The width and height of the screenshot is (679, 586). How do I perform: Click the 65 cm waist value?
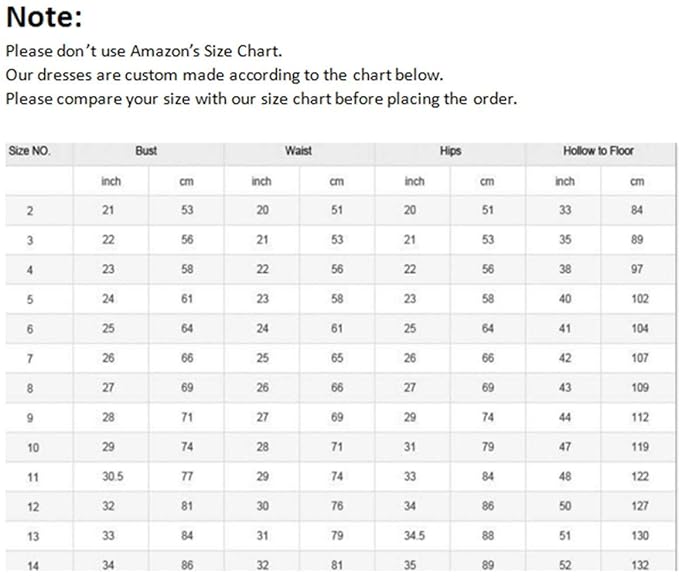pos(337,358)
